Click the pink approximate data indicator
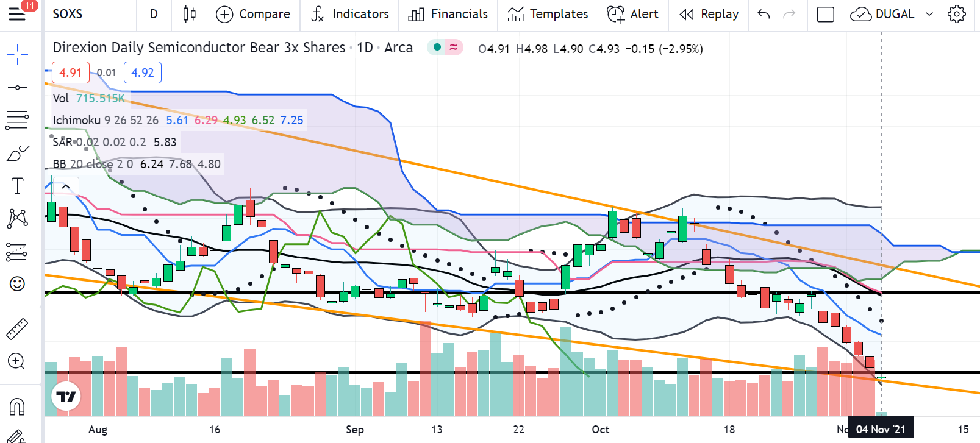980x443 pixels. [x=454, y=47]
